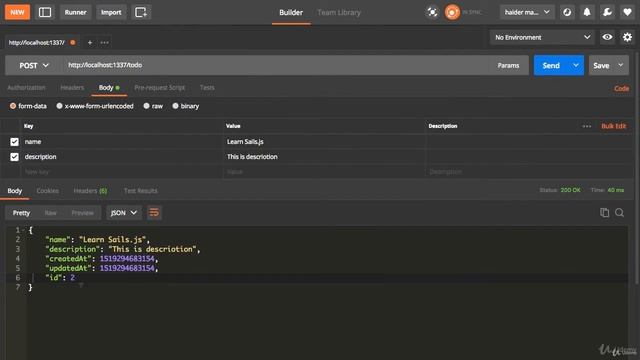Open the response Body tab
The width and height of the screenshot is (640, 360).
tap(15, 191)
